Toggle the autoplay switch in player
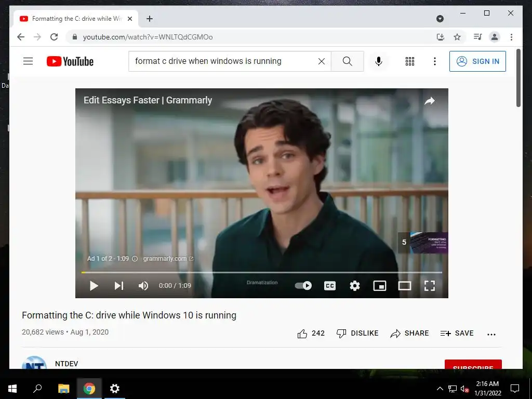532x399 pixels. click(x=303, y=286)
